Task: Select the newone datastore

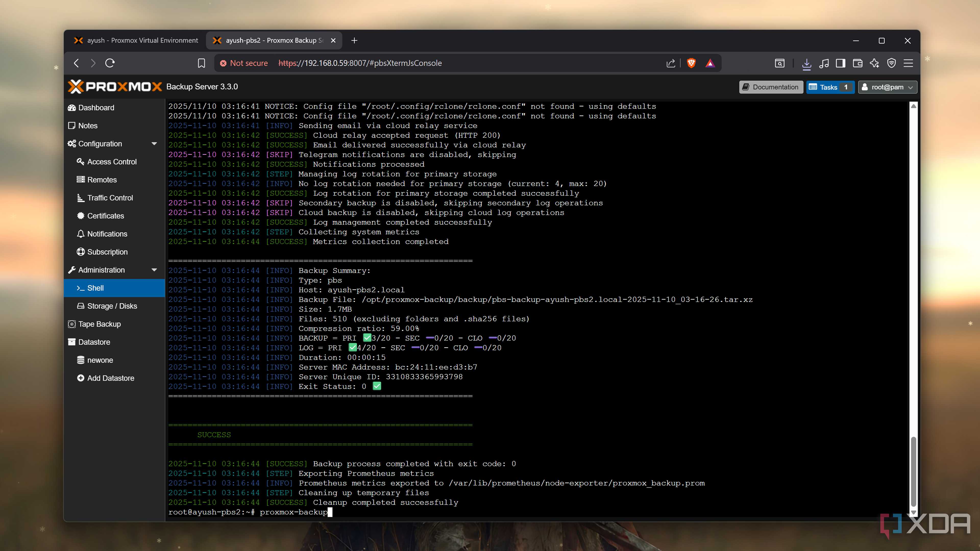Action: 114,360
